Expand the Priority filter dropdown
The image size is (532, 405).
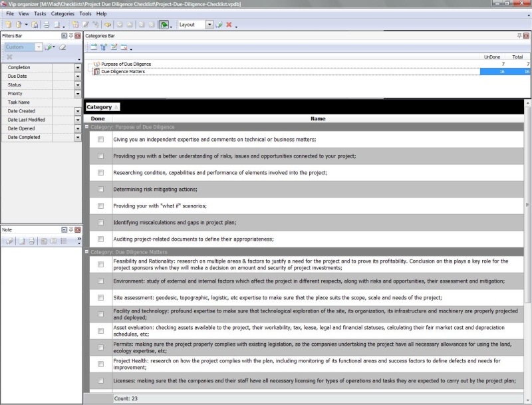click(78, 94)
